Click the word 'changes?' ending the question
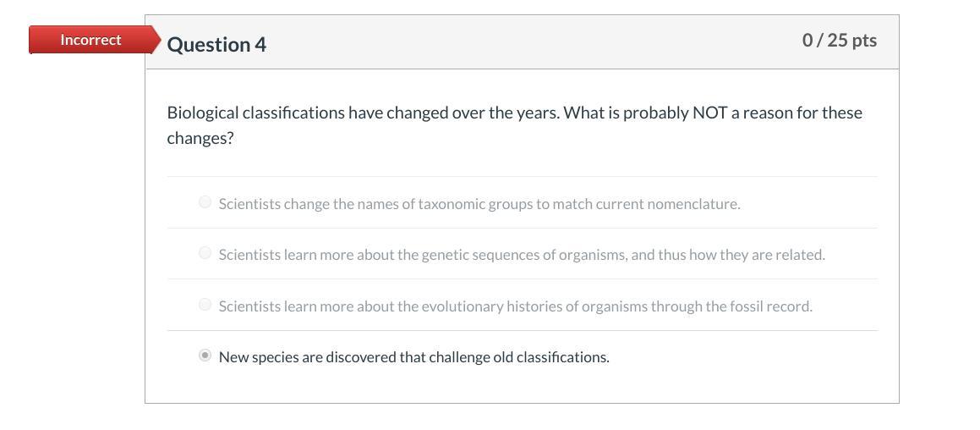 tap(200, 138)
